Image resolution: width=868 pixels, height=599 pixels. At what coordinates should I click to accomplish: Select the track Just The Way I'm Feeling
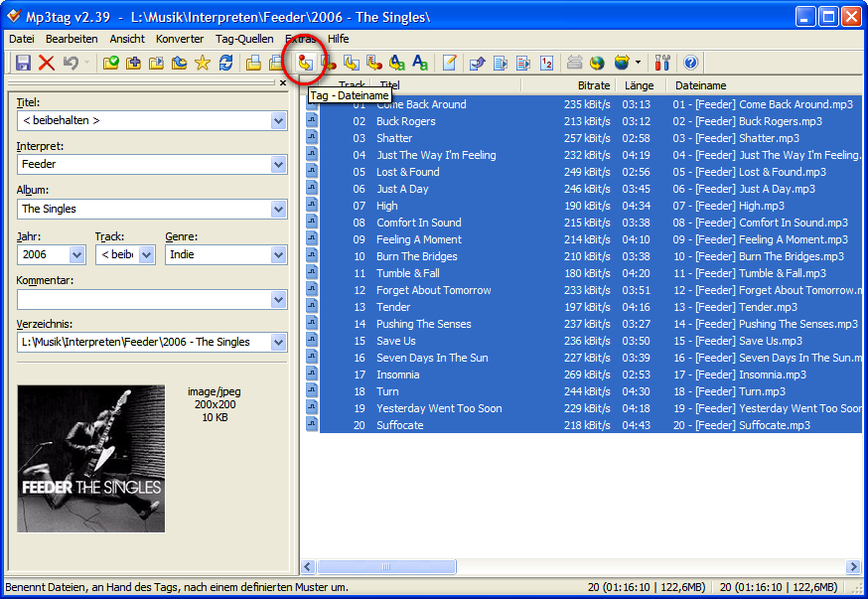pyautogui.click(x=436, y=155)
